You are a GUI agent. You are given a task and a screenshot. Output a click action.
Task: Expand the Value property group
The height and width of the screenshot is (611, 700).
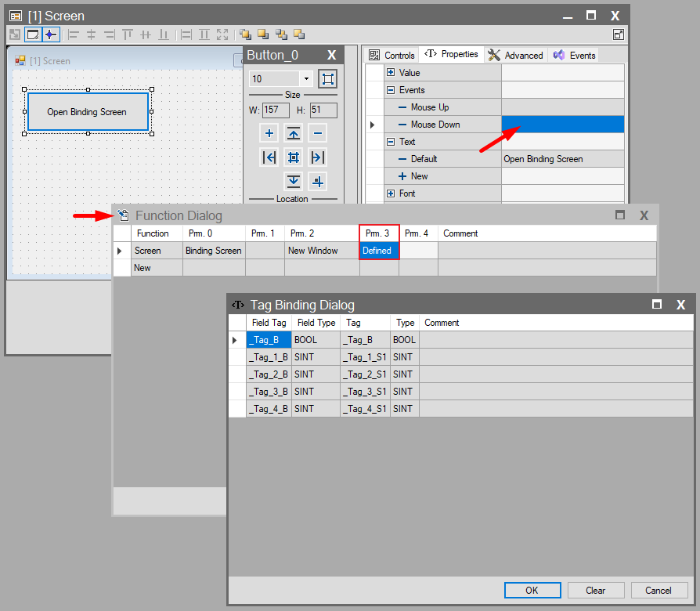(x=391, y=73)
